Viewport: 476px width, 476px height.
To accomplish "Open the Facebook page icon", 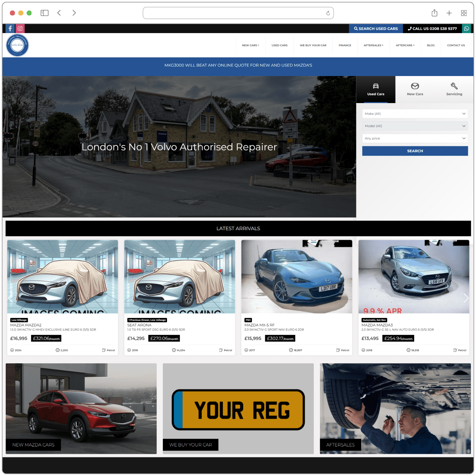I will tap(10, 29).
